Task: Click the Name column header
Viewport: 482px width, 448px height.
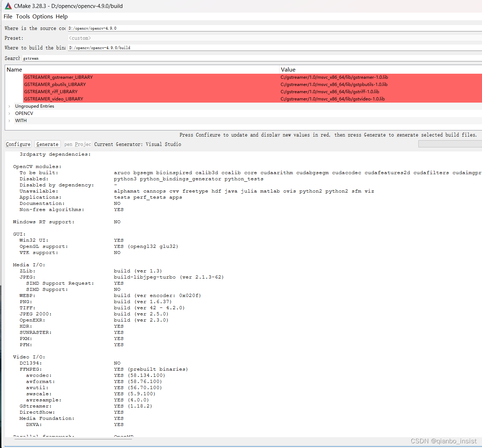Action: [142, 69]
